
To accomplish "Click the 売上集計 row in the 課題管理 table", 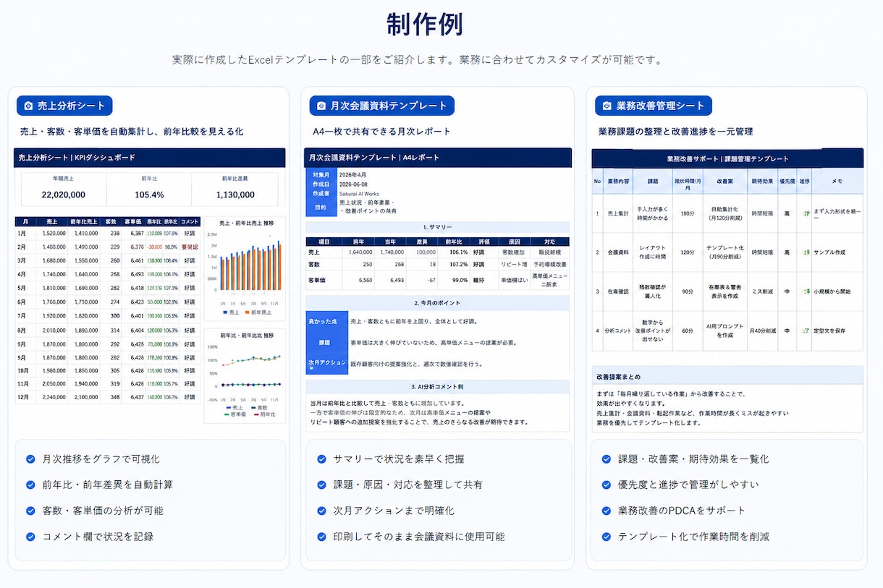I will coord(727,213).
